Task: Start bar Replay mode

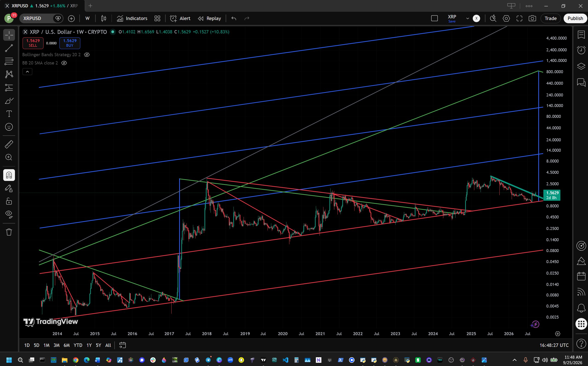Action: (210, 18)
